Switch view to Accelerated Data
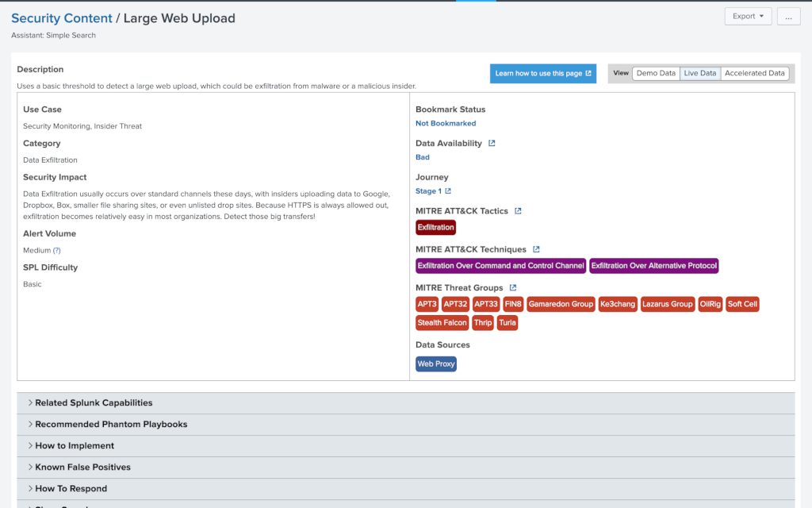Viewport: 812px width, 508px height. (x=755, y=73)
